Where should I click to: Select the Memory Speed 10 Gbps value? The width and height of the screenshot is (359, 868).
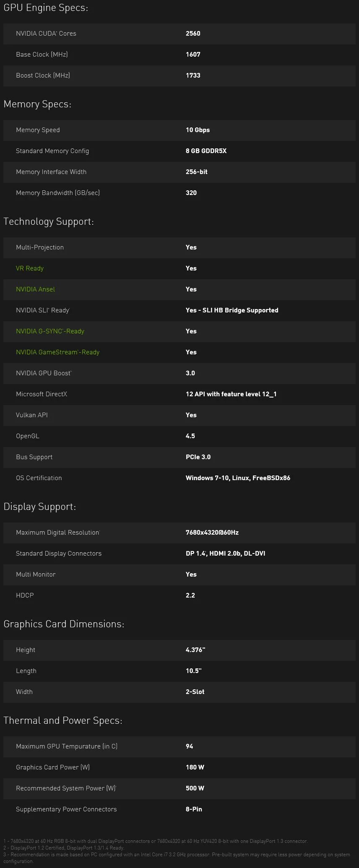click(x=198, y=130)
